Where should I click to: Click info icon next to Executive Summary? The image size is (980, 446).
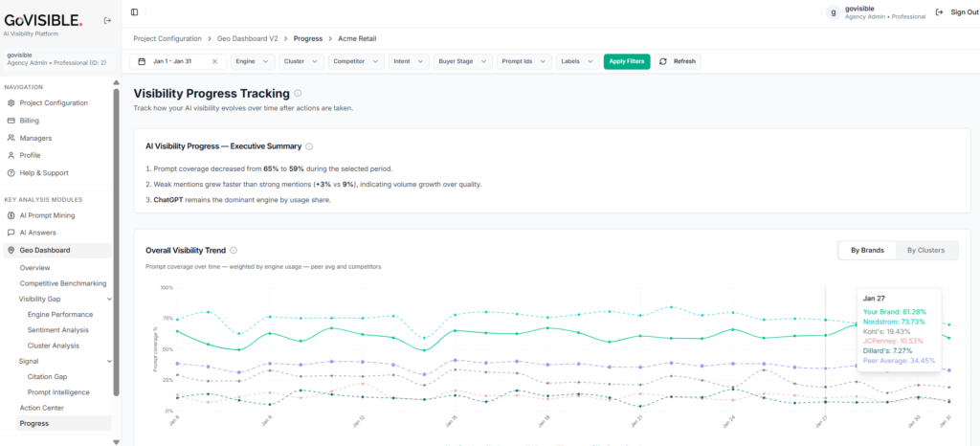(x=309, y=146)
